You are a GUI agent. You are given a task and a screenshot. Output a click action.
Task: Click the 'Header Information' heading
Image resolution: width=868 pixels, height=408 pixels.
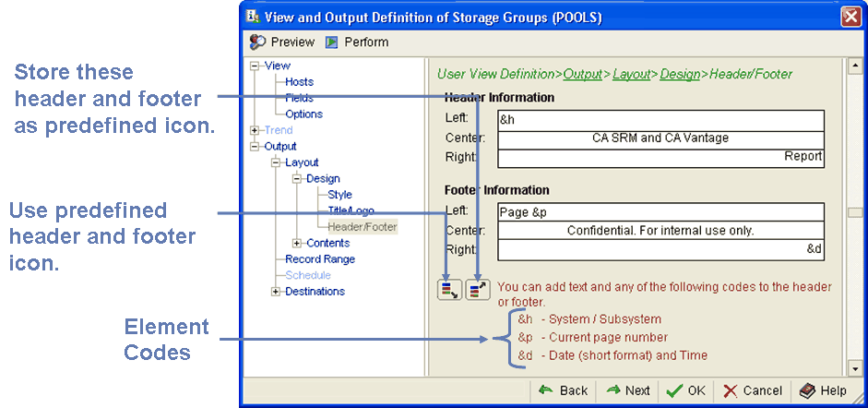[x=499, y=98]
